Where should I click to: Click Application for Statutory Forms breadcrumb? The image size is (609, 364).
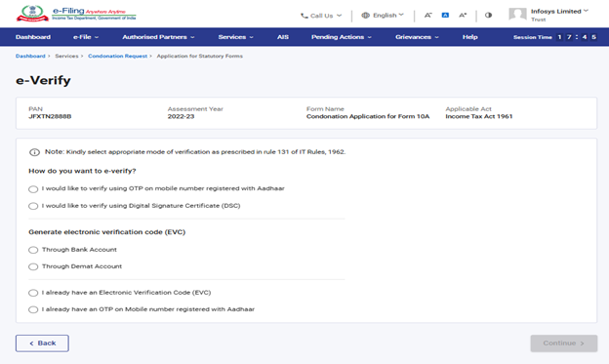pos(200,56)
